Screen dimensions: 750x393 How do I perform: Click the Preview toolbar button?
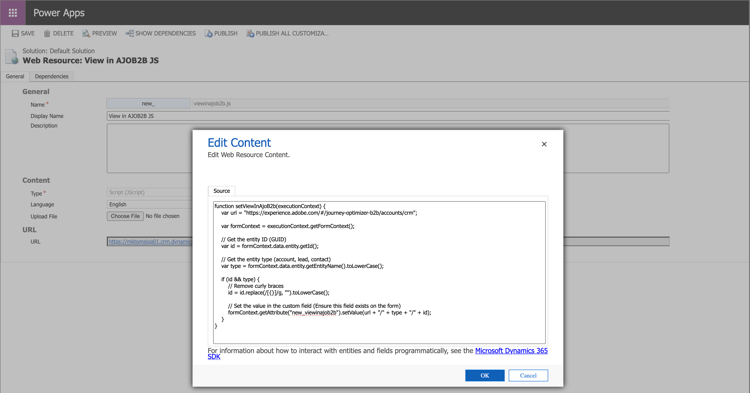99,33
